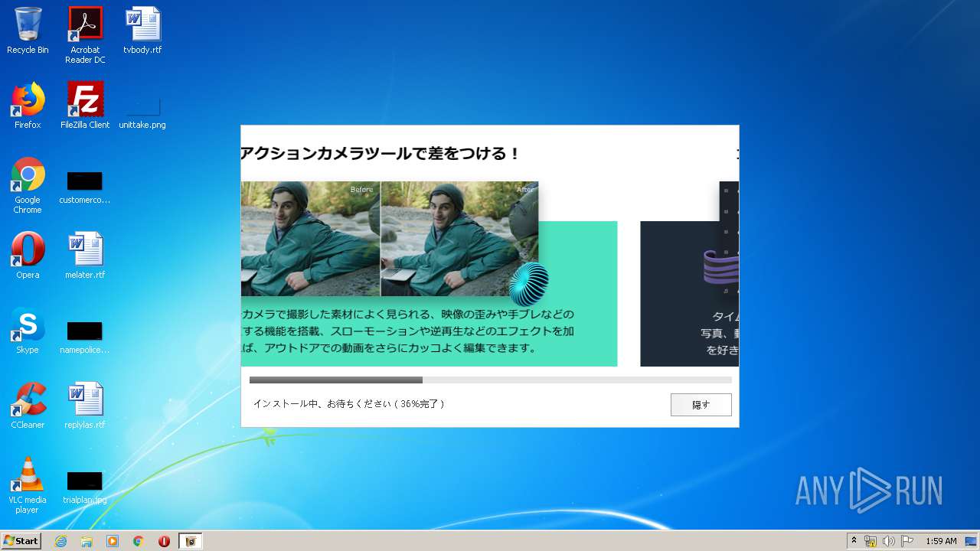Click the Before/After sample image
The width and height of the screenshot is (980, 551).
390,239
